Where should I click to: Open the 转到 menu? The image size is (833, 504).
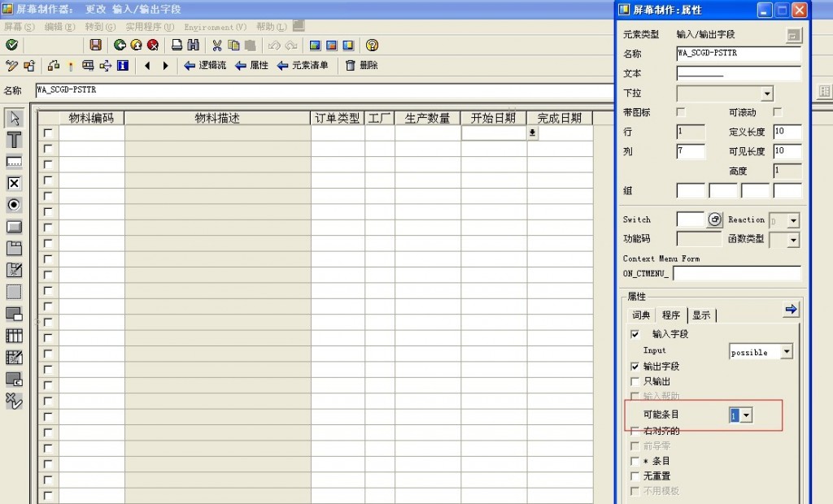[x=100, y=27]
